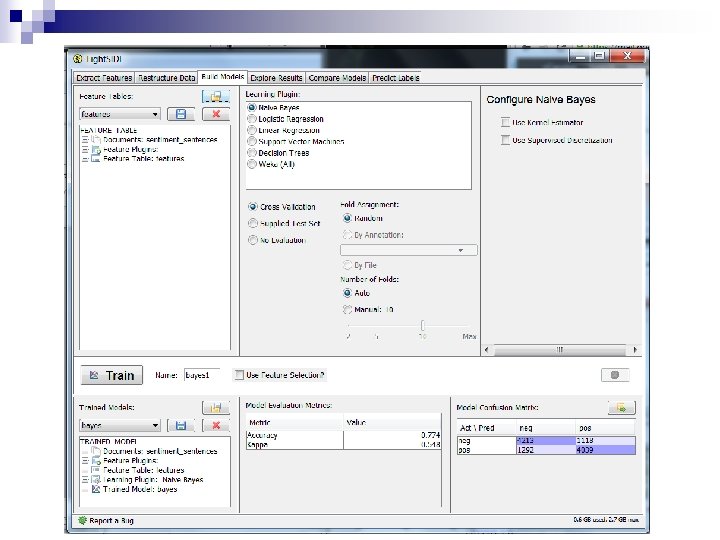
Task: Select the Kappa metric row
Action: (343, 444)
